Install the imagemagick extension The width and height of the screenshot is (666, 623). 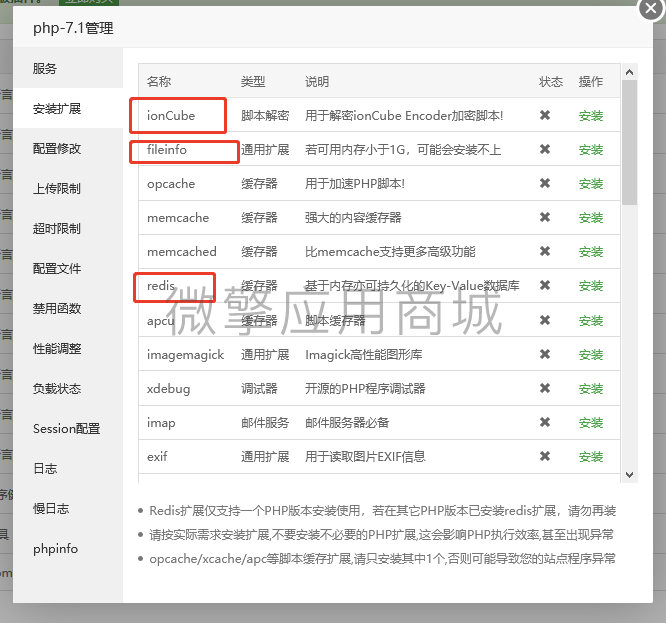point(591,354)
